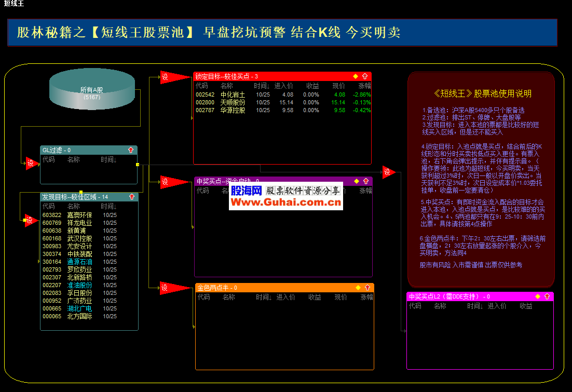
Task: Sort 发现目标 list by 时间 column header
Action: tap(108, 206)
